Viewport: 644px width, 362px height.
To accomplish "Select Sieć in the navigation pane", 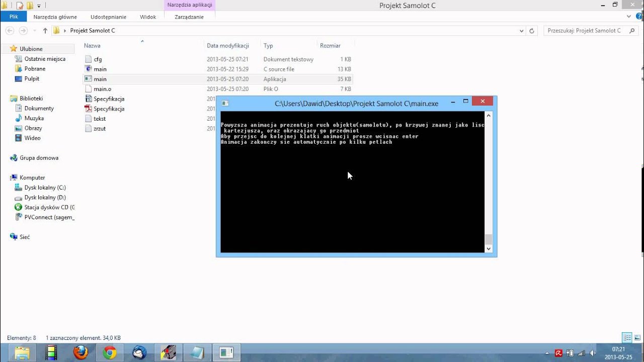I will 25,237.
